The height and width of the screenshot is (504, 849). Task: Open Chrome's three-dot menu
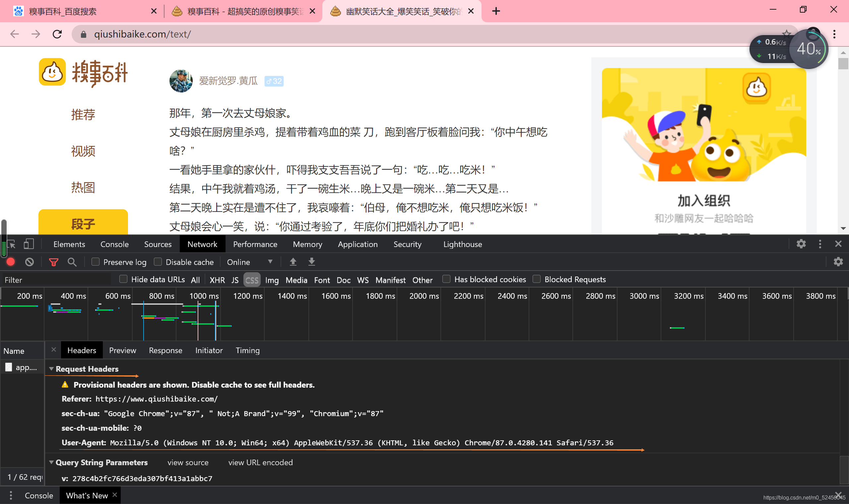click(834, 34)
